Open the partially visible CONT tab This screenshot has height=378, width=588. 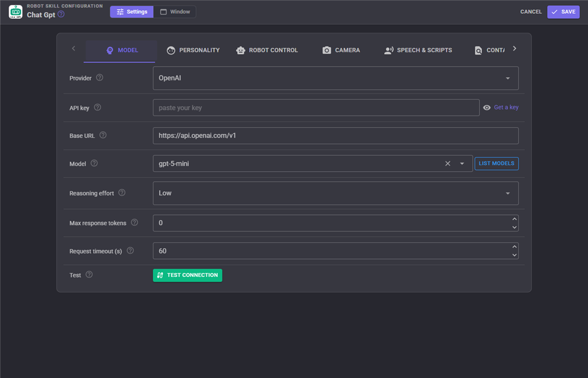(489, 51)
